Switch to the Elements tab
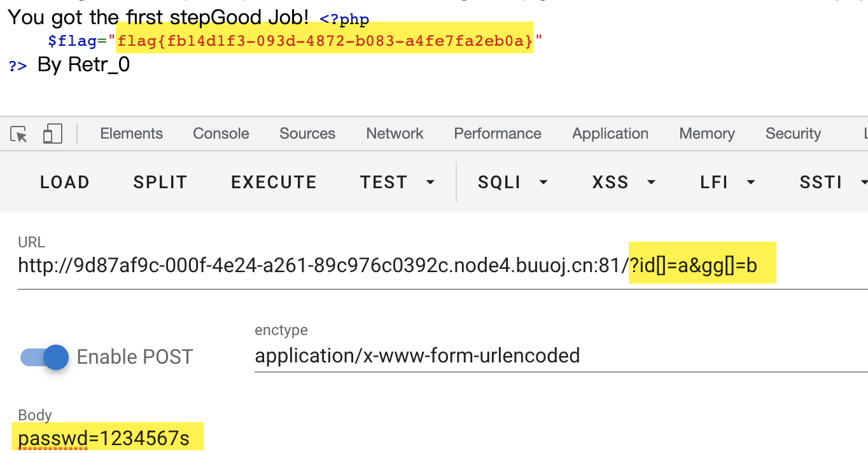Viewport: 868px width, 454px height. (131, 134)
